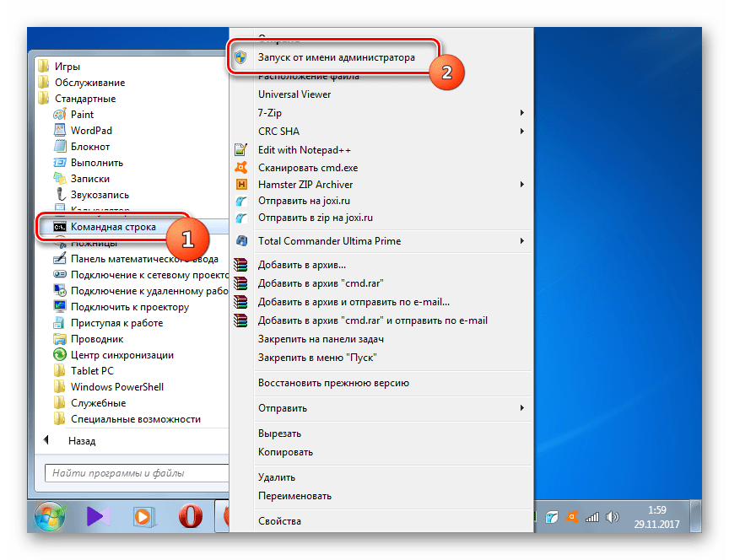Click the Show desktop strip beside the clock
This screenshot has height=560, width=729.
coord(695,516)
